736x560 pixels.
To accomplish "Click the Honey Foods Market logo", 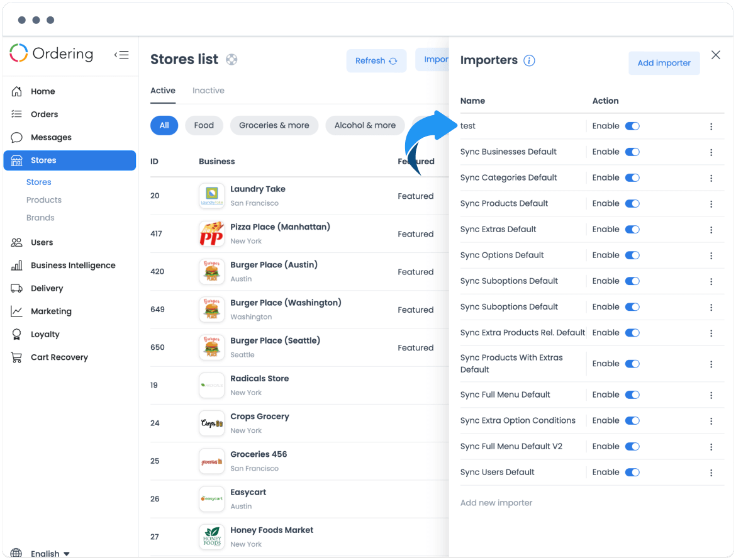I will coord(212,537).
